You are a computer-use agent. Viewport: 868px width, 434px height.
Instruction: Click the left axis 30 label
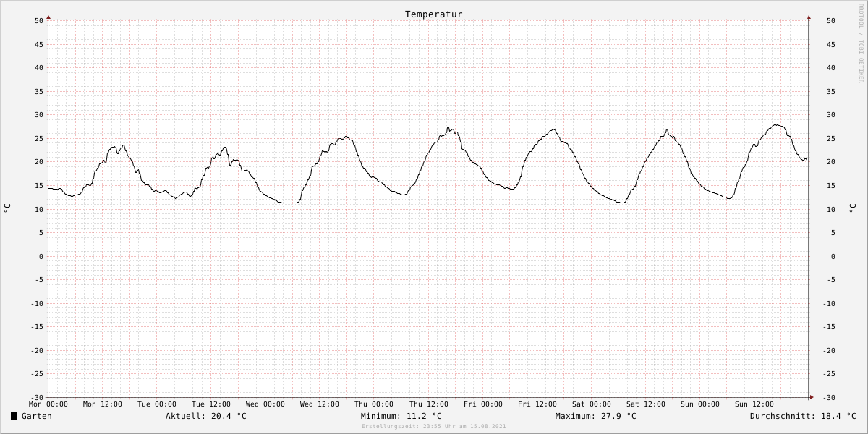click(x=39, y=115)
